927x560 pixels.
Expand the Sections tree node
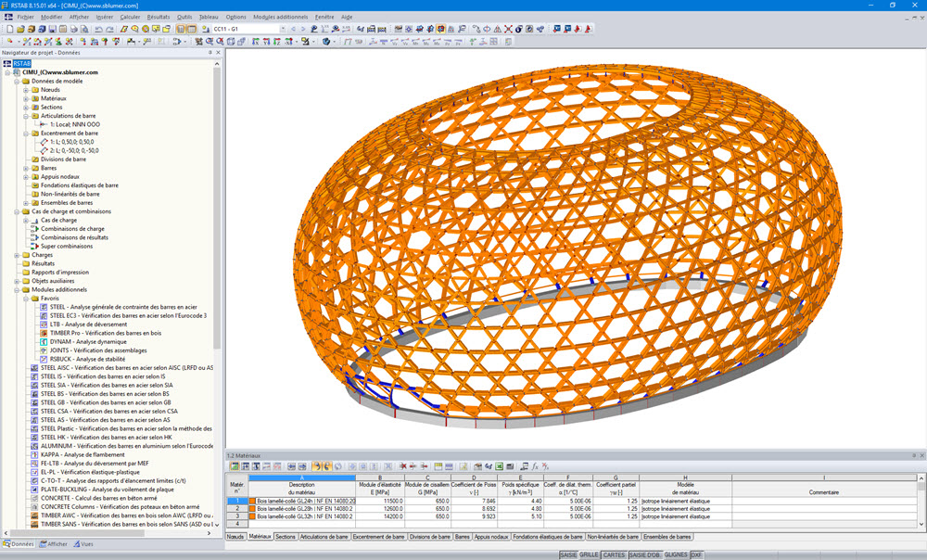click(26, 107)
